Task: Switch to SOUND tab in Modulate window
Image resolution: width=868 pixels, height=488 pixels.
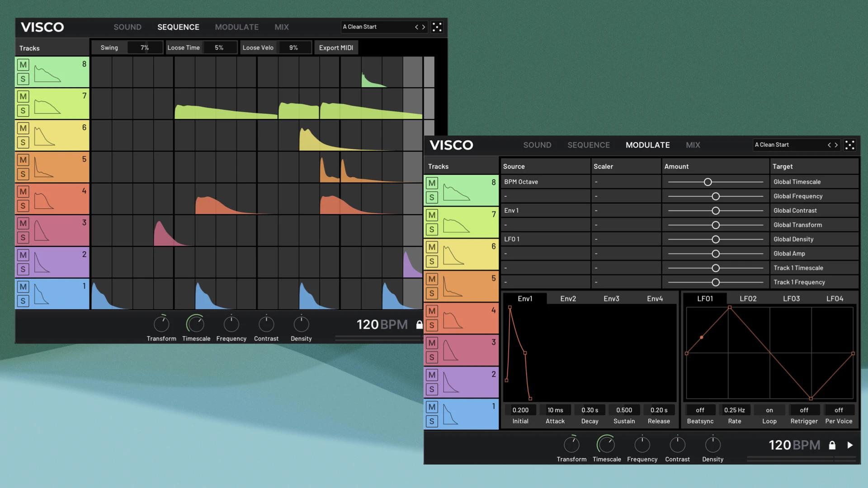Action: coord(537,145)
